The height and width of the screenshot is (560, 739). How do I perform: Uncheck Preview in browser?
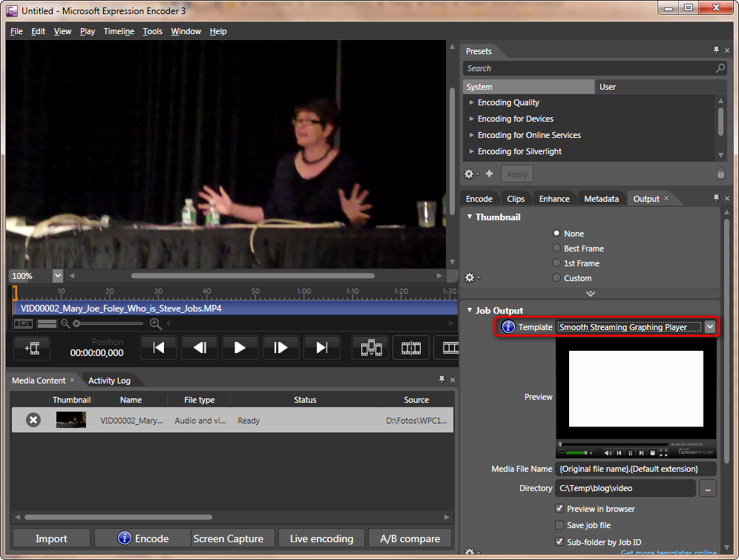[560, 509]
